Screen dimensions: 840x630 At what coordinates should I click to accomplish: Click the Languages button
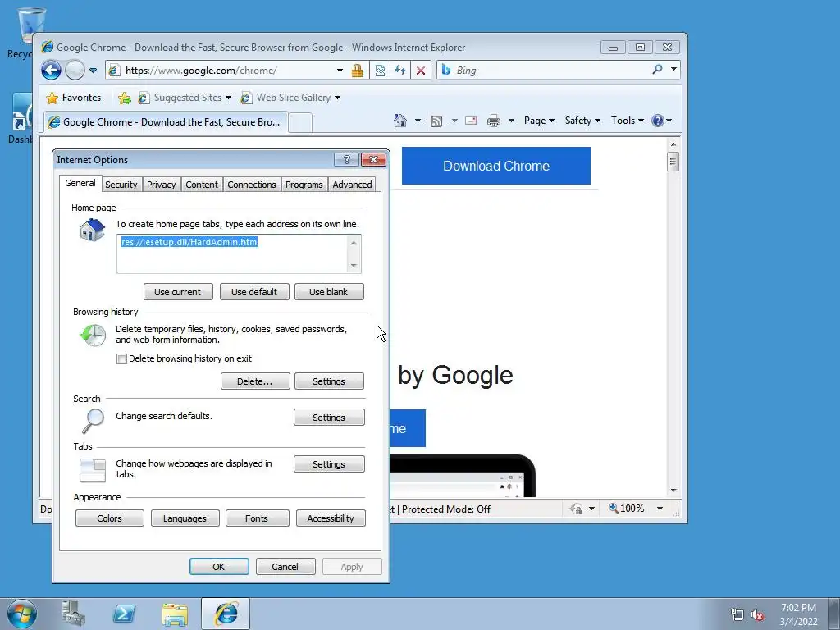pos(185,518)
